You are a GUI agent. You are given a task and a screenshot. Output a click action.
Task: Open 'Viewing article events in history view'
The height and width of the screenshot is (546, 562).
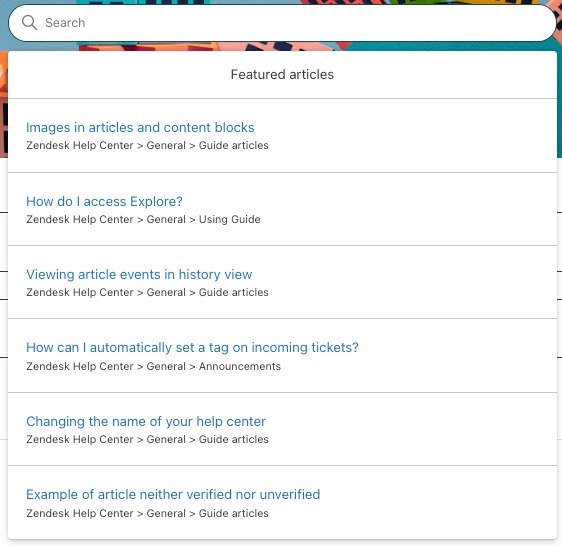click(x=139, y=275)
